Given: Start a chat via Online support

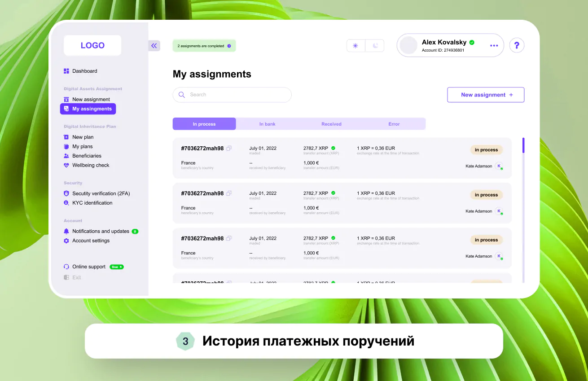Looking at the screenshot, I should [89, 267].
